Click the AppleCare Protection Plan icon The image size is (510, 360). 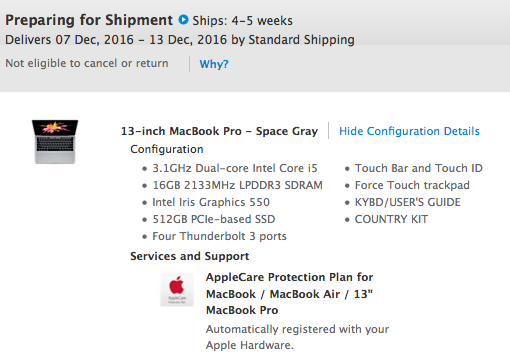(x=177, y=289)
